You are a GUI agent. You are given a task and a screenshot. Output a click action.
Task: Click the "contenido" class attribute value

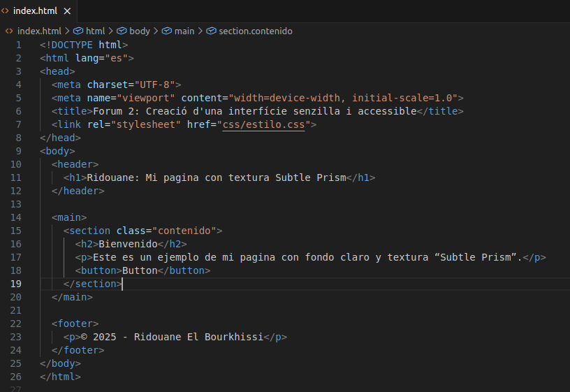(x=187, y=231)
